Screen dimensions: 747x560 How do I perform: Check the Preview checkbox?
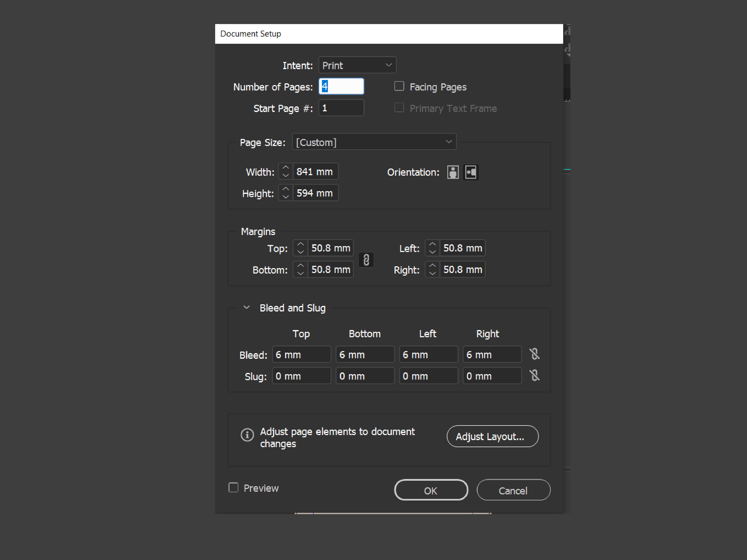(233, 487)
